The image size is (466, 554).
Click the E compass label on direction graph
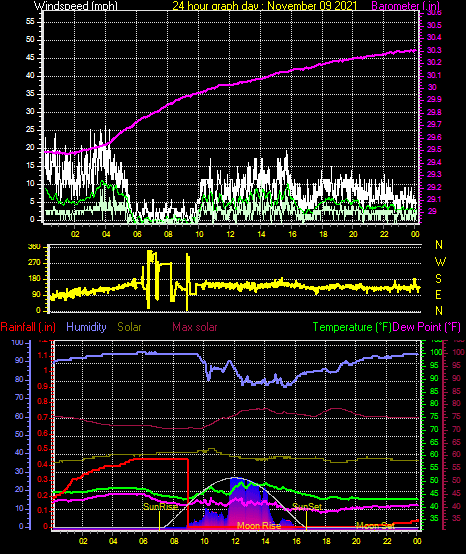coord(438,295)
